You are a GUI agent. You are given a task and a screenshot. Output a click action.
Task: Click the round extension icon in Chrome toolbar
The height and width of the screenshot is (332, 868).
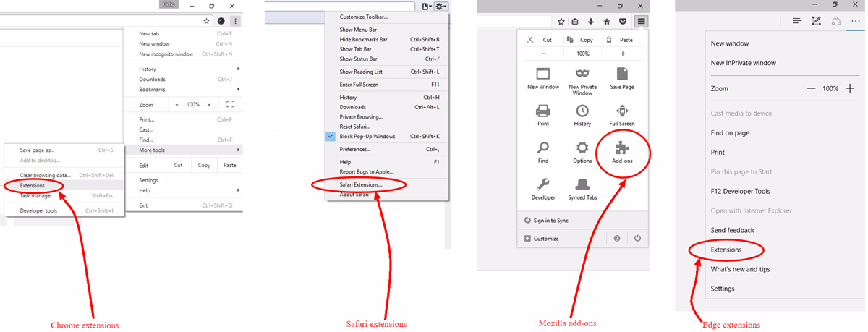click(x=221, y=21)
